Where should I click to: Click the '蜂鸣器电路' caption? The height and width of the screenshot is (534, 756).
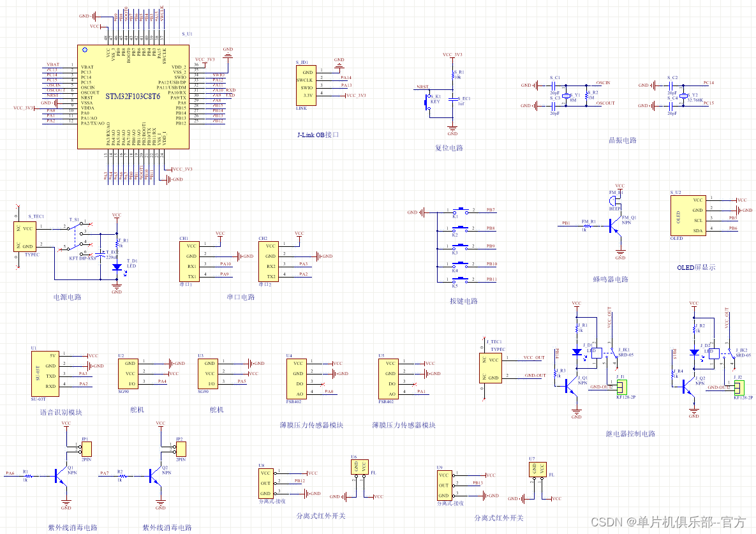[611, 279]
